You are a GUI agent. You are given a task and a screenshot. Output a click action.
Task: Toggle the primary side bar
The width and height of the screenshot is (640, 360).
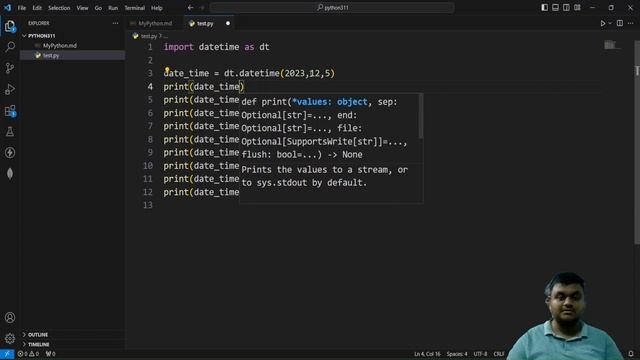(x=544, y=8)
